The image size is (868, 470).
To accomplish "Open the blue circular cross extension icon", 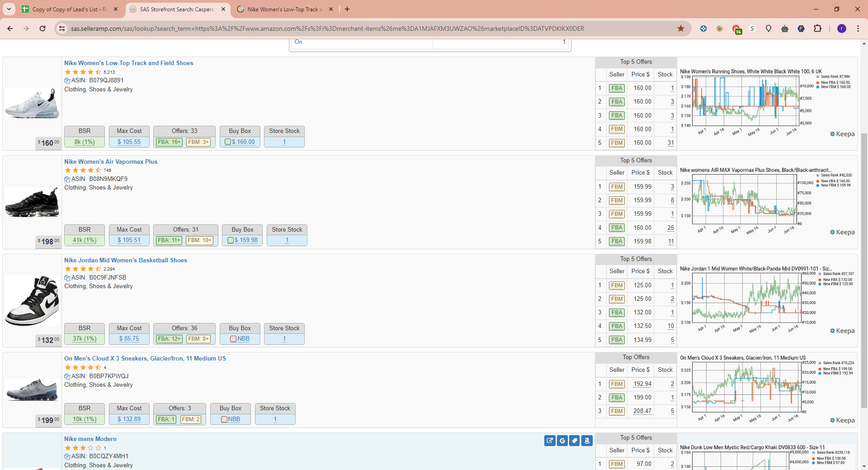I will [703, 28].
